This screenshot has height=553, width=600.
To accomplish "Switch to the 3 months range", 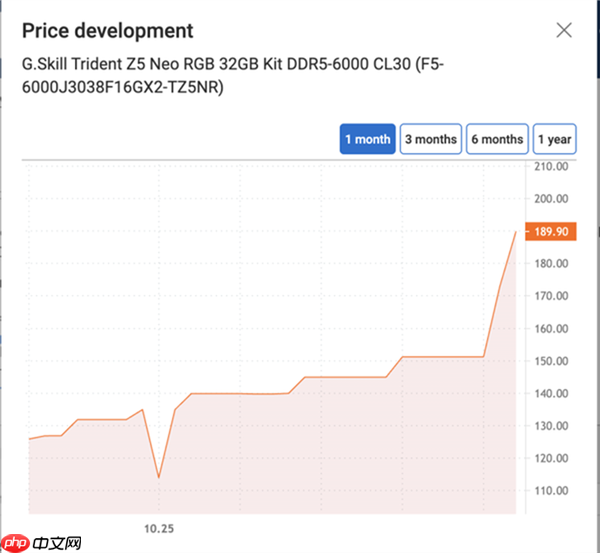I will point(431,139).
